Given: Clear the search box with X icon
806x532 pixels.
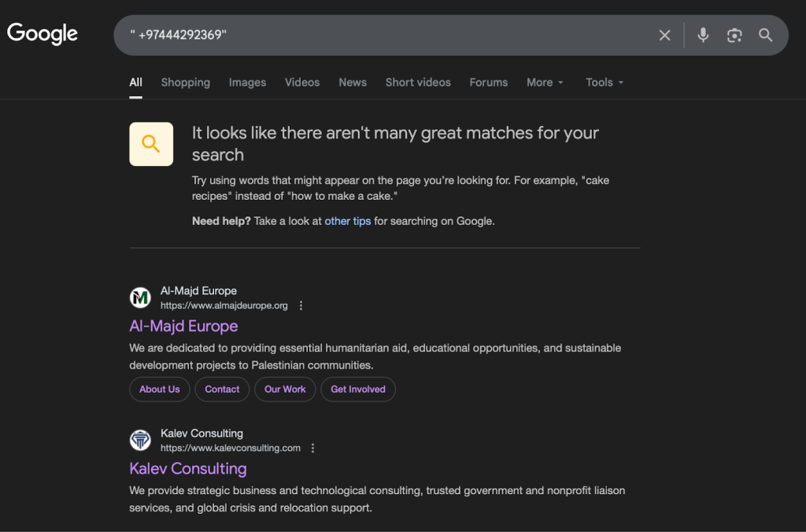Looking at the screenshot, I should pyautogui.click(x=664, y=35).
